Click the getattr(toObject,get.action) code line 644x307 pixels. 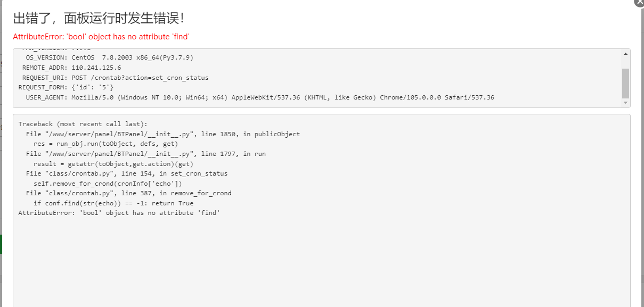click(113, 164)
